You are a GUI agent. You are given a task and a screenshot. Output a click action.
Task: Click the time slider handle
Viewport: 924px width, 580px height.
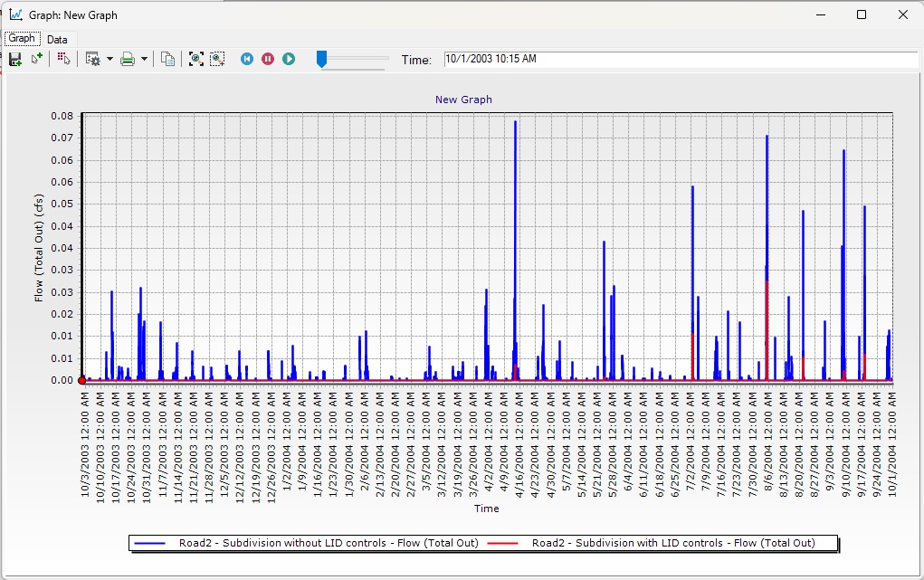click(x=322, y=59)
